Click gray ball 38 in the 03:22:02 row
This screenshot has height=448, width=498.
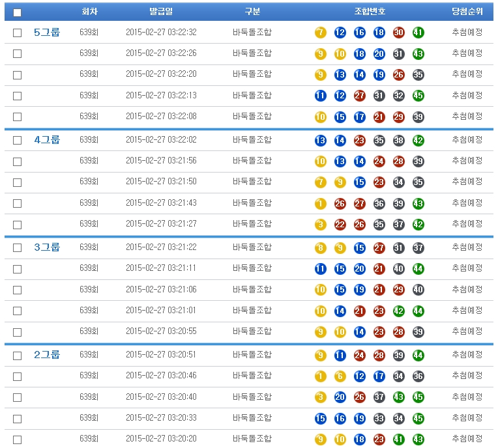(x=398, y=140)
